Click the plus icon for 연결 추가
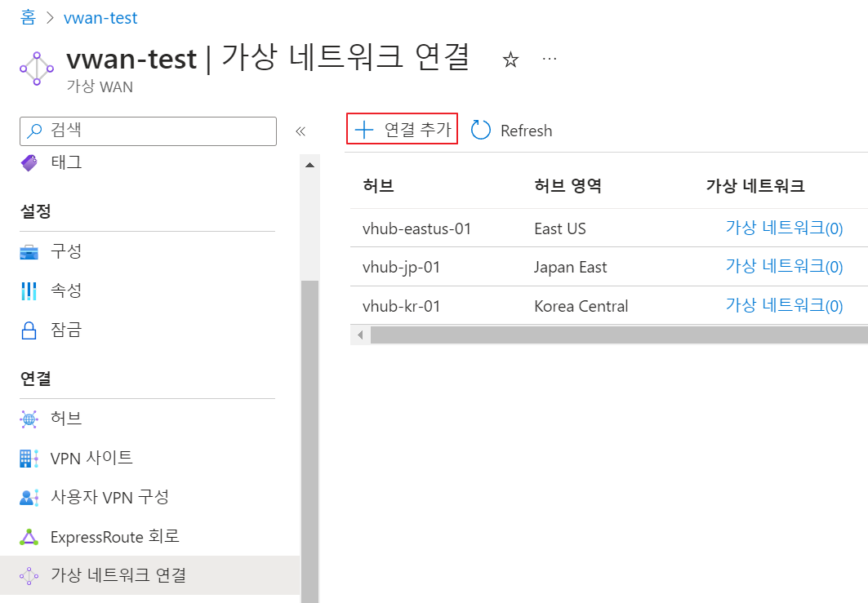 (363, 130)
